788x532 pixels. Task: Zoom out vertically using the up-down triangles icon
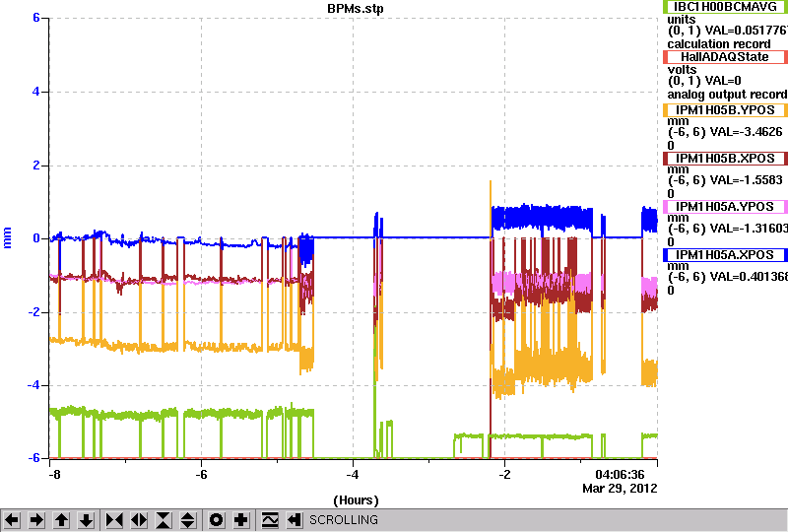point(188,520)
